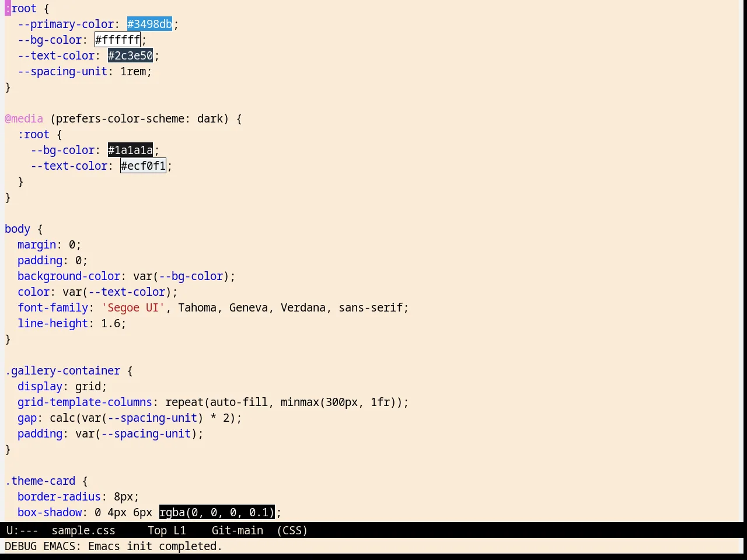The image size is (747, 560).
Task: Click sample.css buffer name in mode line
Action: (x=83, y=530)
